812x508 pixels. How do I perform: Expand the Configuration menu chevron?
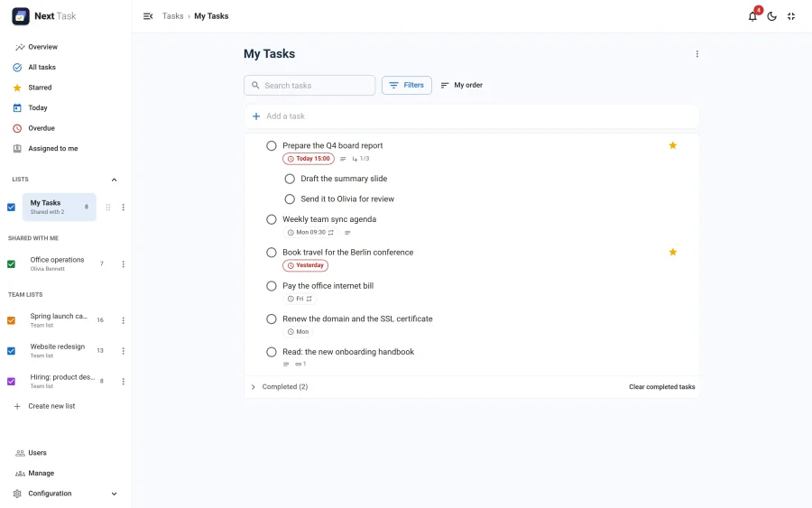(114, 494)
